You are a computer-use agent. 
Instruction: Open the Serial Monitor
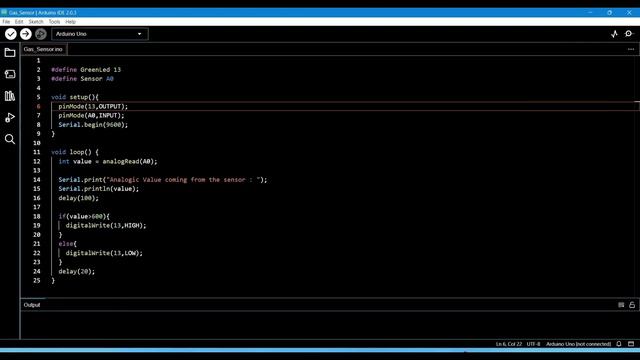pos(629,34)
